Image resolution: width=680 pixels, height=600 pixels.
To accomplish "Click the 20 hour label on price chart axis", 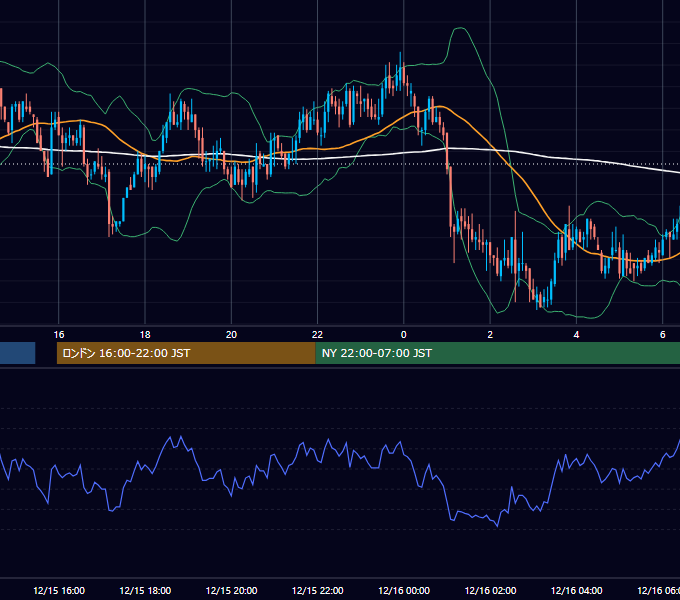I will pos(231,335).
